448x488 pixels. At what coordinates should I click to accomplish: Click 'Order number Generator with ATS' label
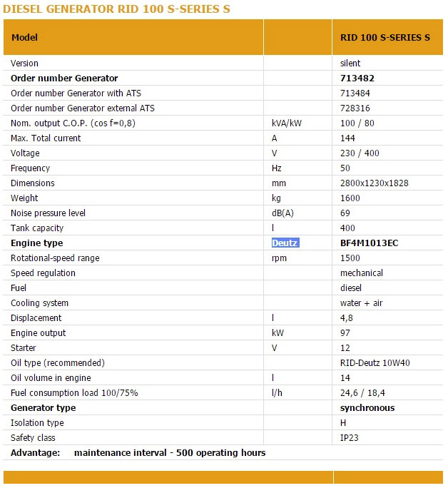click(x=76, y=93)
